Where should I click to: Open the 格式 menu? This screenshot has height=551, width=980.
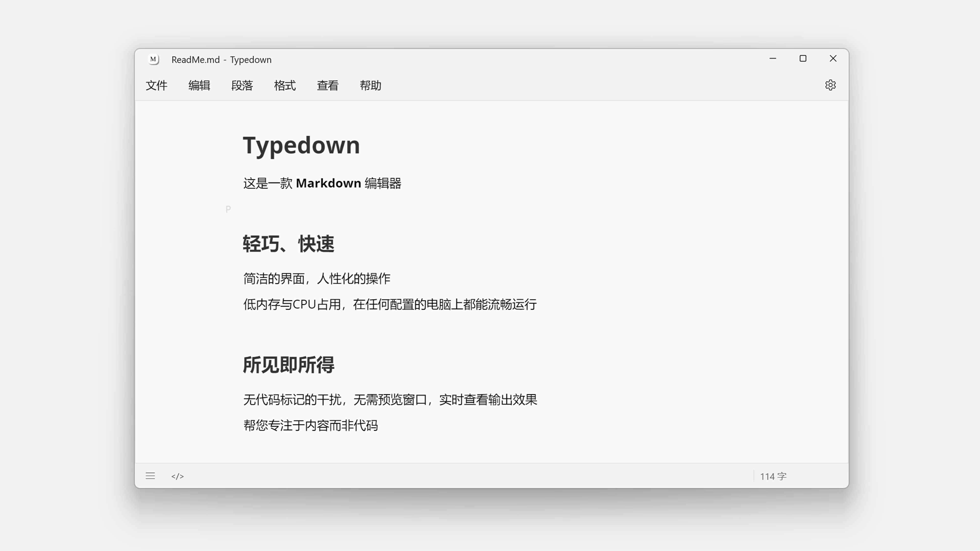[284, 85]
